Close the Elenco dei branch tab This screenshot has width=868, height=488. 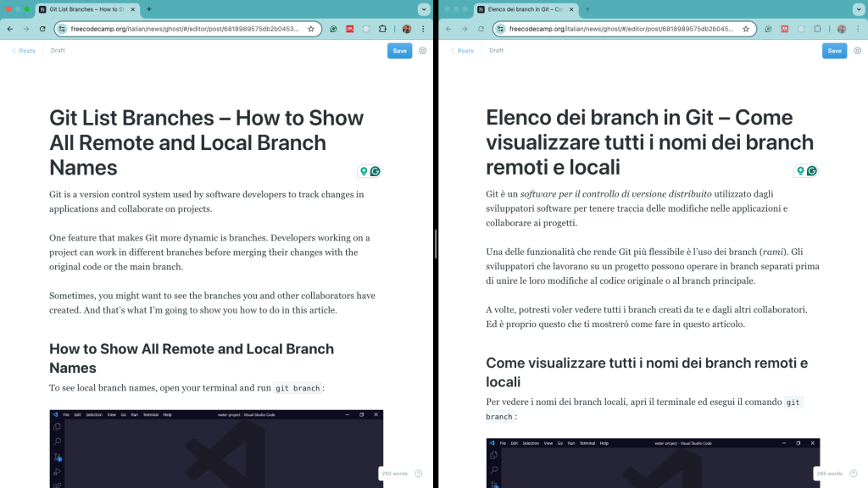pos(571,9)
